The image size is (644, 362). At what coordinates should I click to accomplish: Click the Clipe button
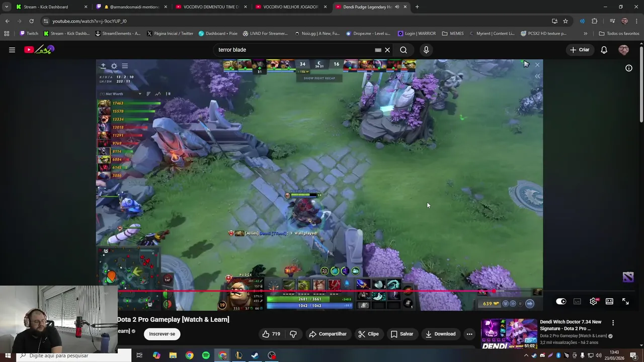click(x=369, y=334)
